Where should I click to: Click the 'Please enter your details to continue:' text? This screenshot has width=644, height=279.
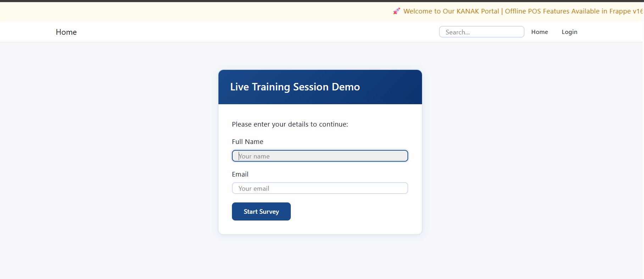pos(290,124)
